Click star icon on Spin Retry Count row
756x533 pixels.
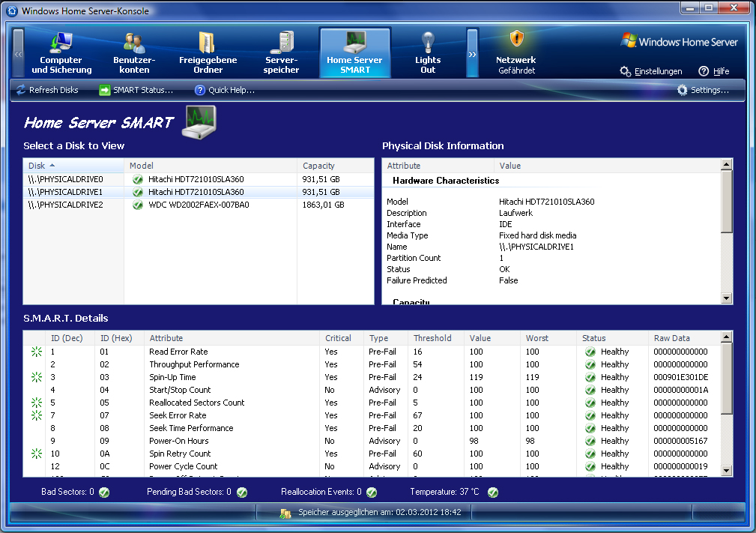point(37,454)
